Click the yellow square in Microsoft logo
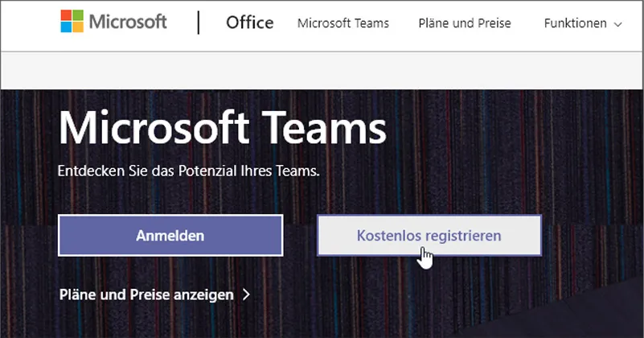The height and width of the screenshot is (338, 644). (77, 27)
